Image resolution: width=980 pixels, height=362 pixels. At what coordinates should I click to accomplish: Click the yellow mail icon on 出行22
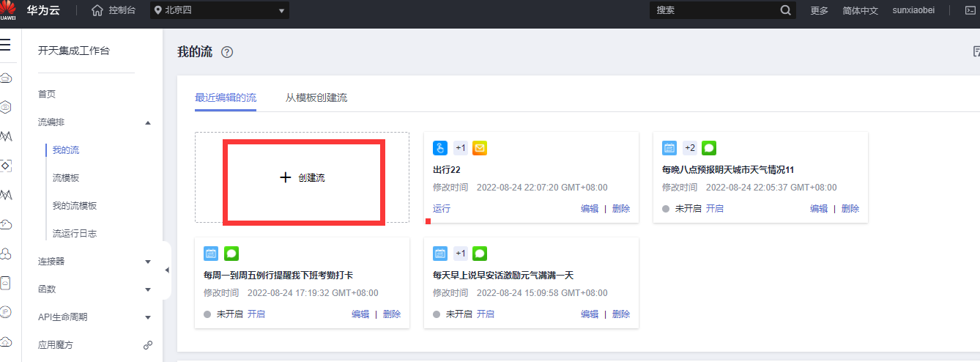[x=480, y=148]
